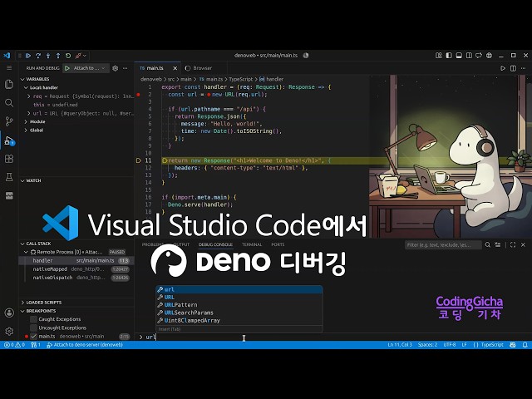
Task: Close the main.ts tab
Action: (x=175, y=68)
